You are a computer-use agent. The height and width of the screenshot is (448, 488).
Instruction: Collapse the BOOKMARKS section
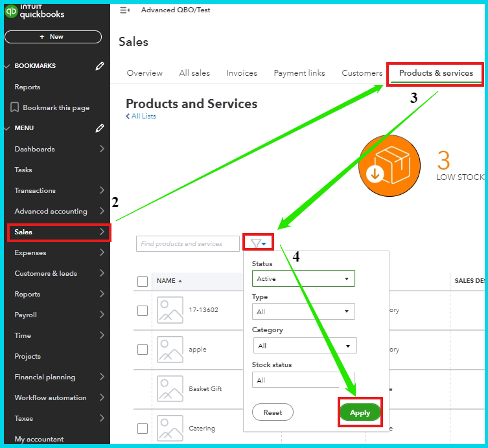tap(8, 66)
